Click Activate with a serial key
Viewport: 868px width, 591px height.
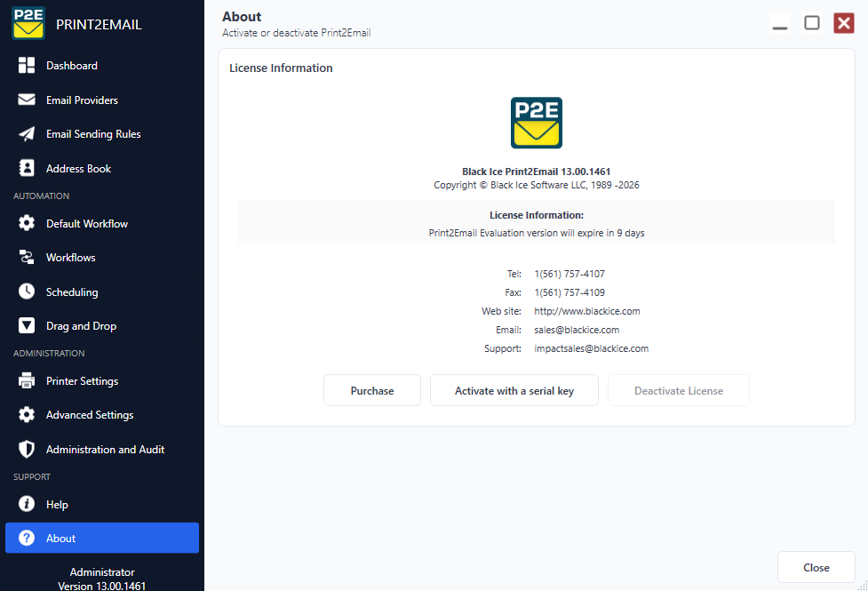pos(514,390)
